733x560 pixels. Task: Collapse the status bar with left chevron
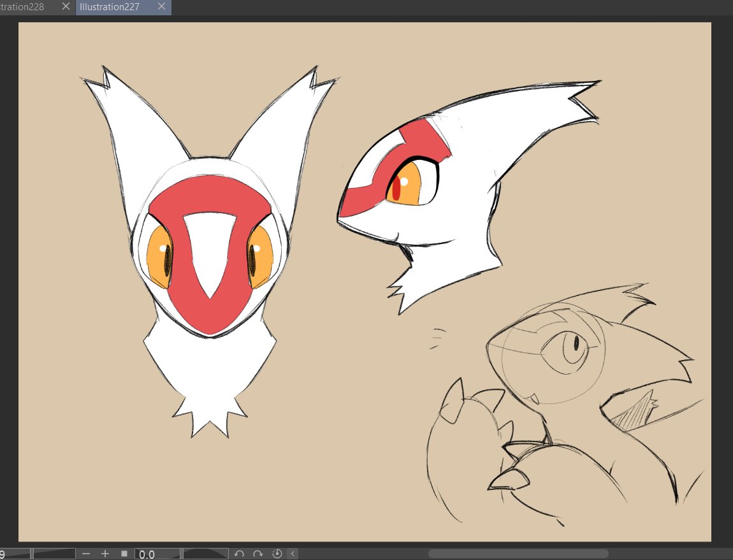point(293,554)
